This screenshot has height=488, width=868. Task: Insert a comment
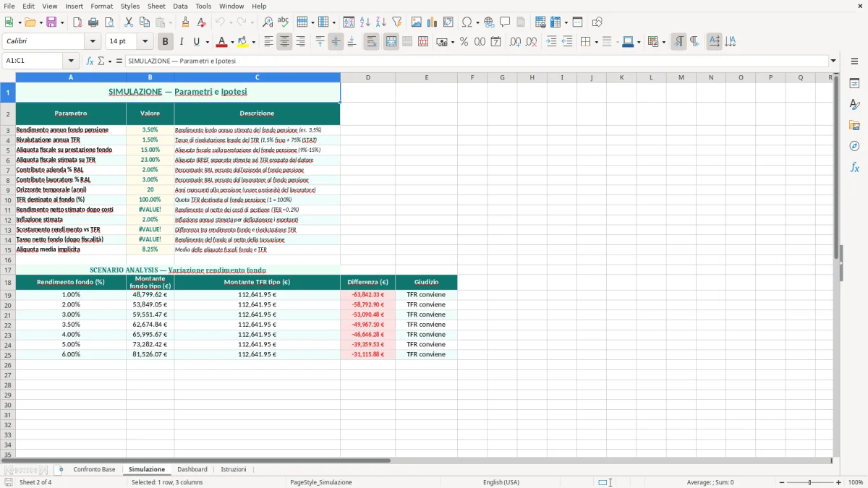(505, 22)
